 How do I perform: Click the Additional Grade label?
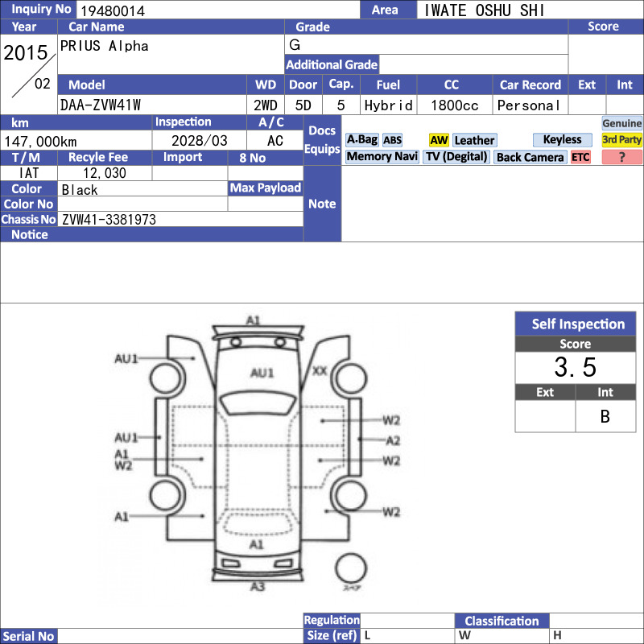332,64
